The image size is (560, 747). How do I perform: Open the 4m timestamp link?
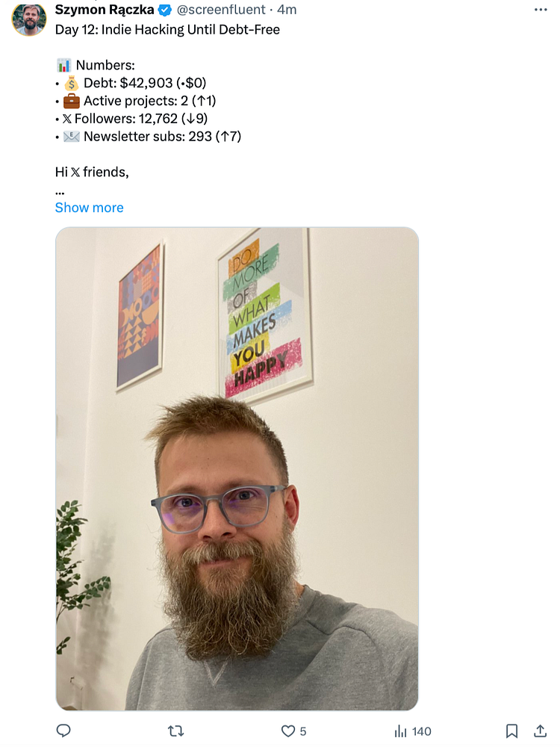click(x=287, y=10)
